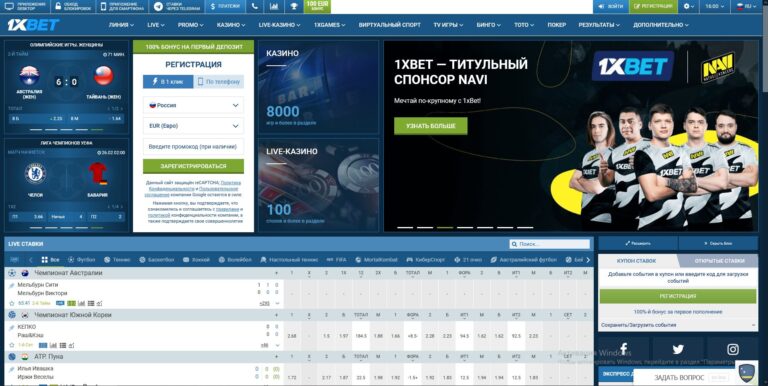
Task: Open the TV игры menu
Action: point(448,25)
